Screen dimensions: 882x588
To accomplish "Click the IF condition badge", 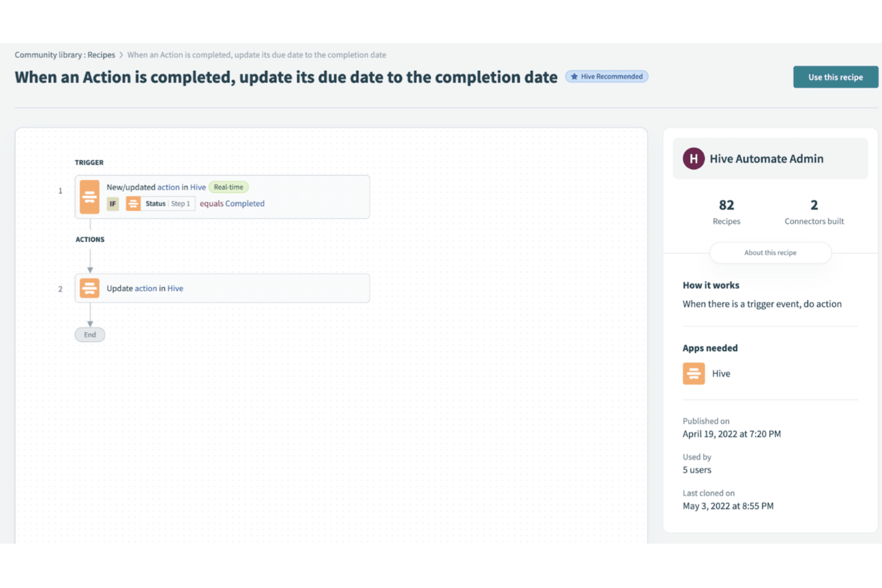I will coord(113,204).
